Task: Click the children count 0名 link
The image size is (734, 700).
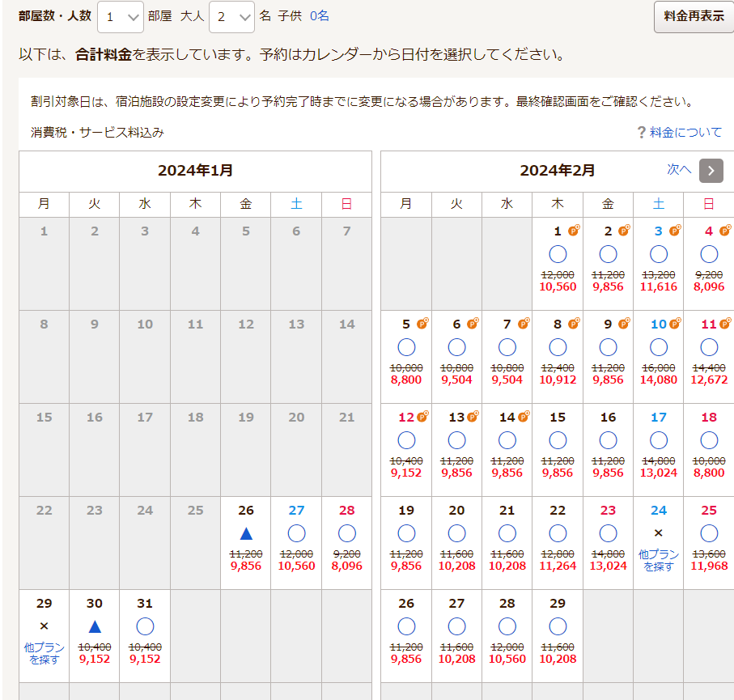Action: [319, 16]
